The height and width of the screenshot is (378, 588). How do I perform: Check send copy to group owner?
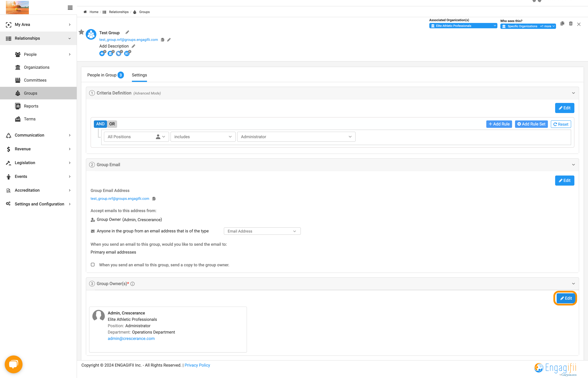(x=93, y=265)
